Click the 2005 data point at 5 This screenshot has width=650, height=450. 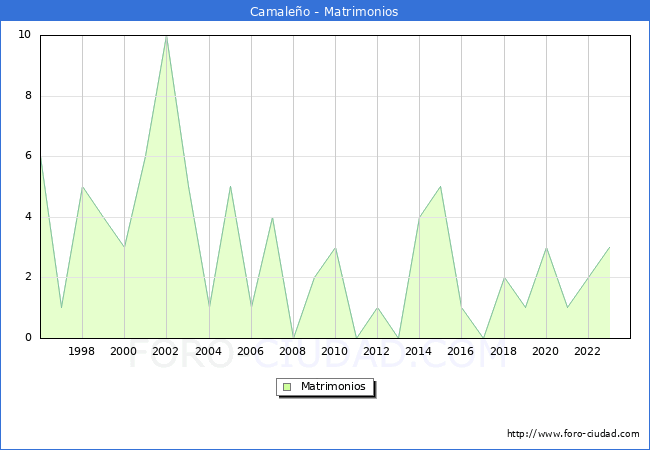[x=230, y=187]
